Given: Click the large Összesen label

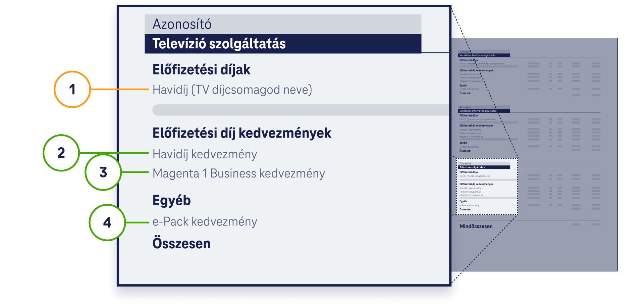Looking at the screenshot, I should click(181, 243).
